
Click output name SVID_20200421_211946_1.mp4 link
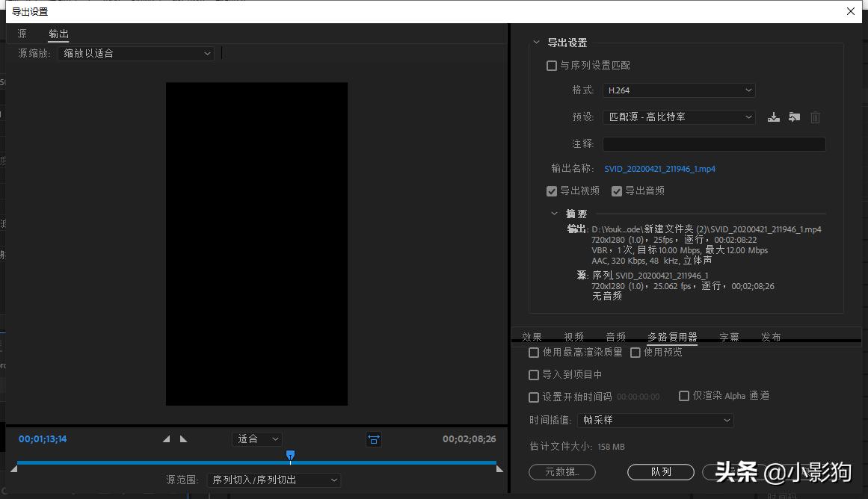click(x=660, y=169)
